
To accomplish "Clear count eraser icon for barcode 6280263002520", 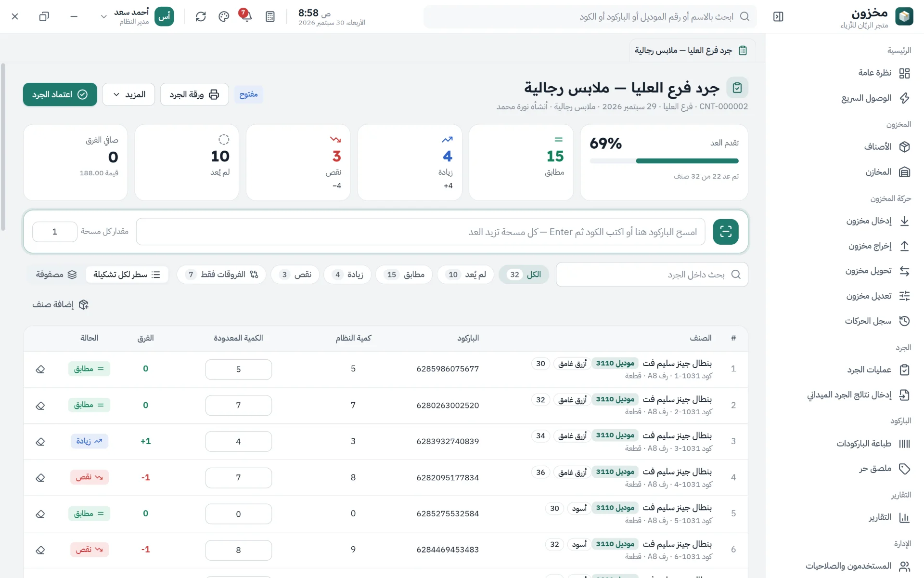I will (x=40, y=406).
